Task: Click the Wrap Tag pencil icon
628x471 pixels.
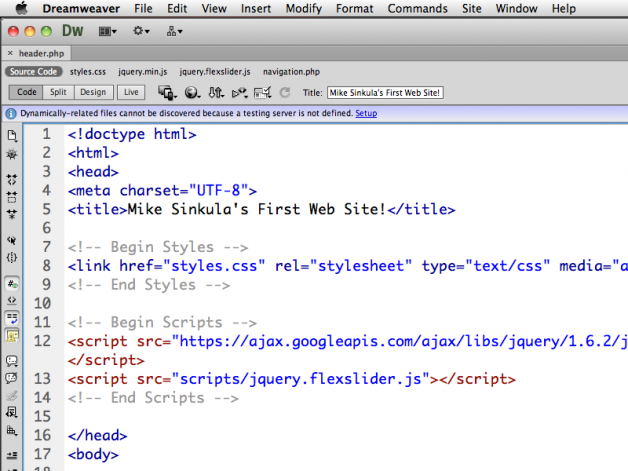Action: pos(12,396)
